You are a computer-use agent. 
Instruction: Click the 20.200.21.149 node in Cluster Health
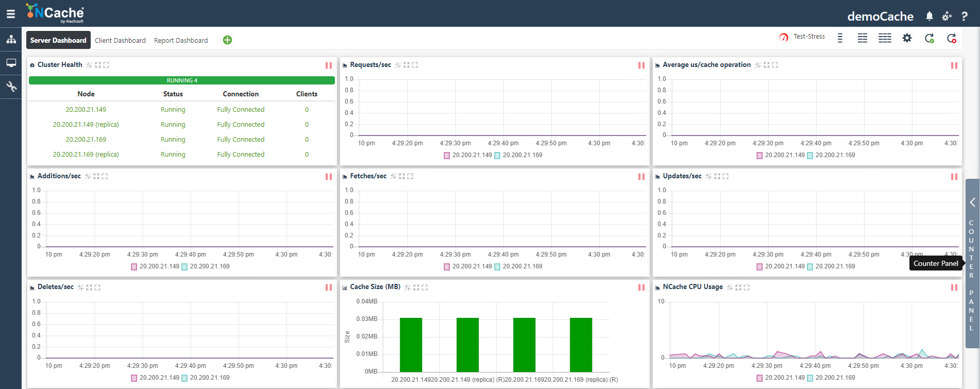point(86,110)
